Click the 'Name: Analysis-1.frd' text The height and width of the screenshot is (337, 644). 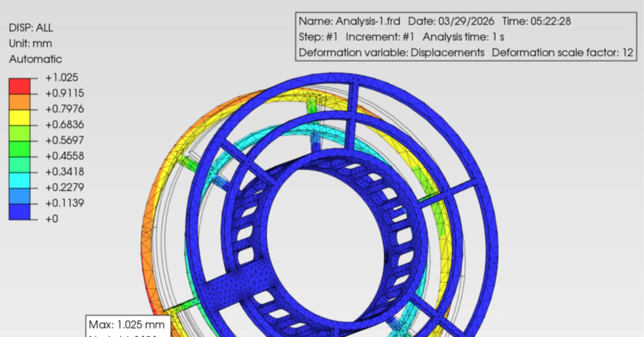(350, 21)
